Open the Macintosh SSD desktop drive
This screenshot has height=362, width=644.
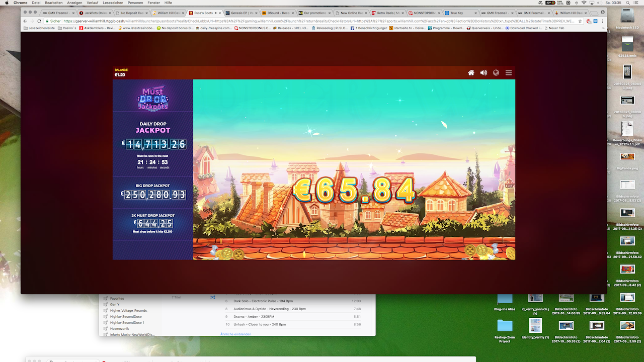click(x=627, y=17)
